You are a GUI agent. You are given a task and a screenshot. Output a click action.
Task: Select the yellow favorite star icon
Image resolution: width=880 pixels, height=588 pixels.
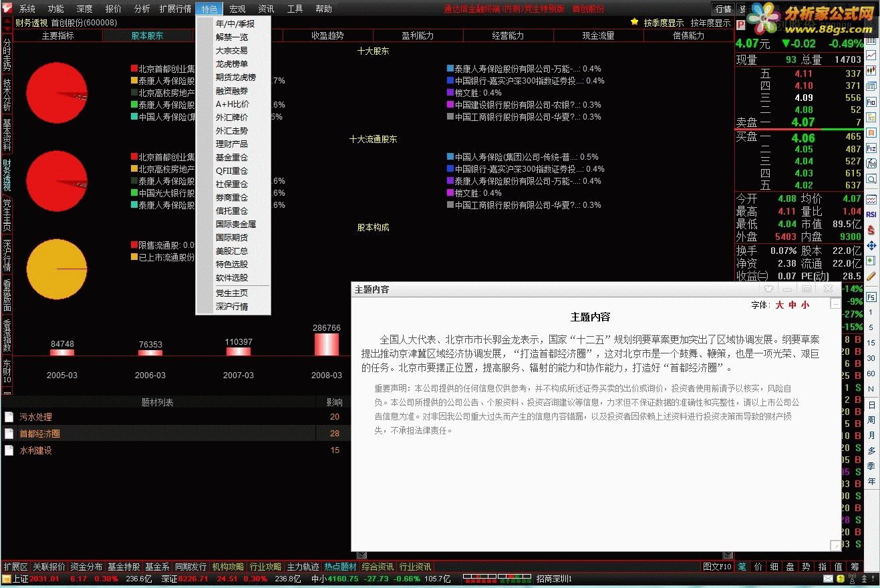[634, 22]
